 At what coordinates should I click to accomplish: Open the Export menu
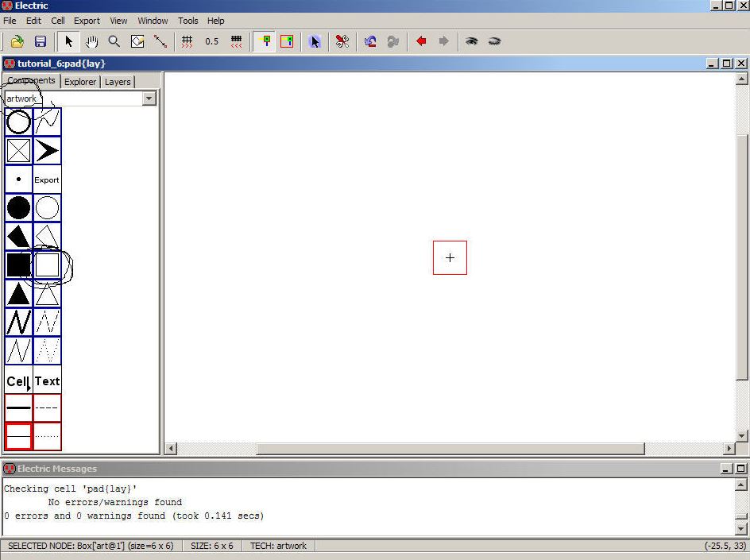[x=87, y=21]
